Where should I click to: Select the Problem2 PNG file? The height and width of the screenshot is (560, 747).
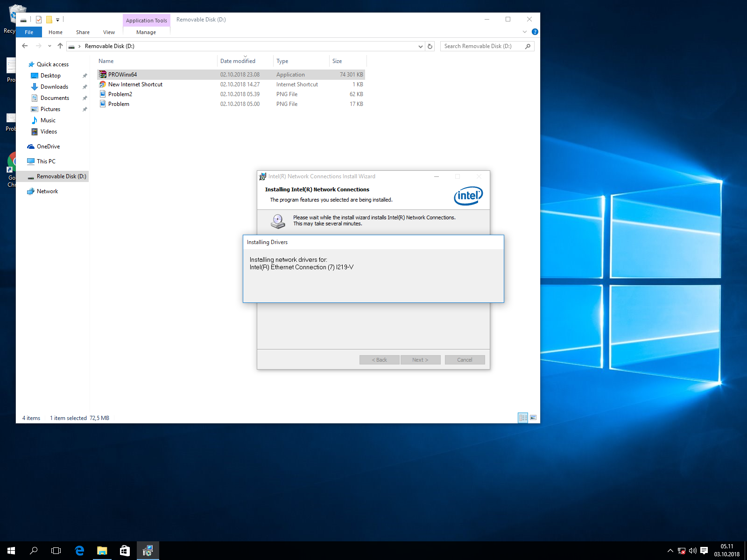[231, 94]
